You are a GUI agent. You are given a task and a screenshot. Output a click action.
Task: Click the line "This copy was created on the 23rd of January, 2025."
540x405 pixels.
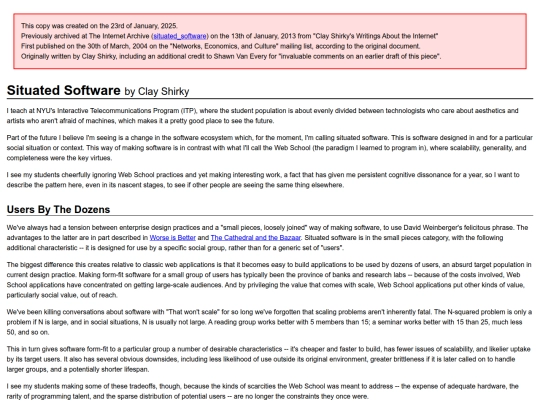[x=99, y=26]
